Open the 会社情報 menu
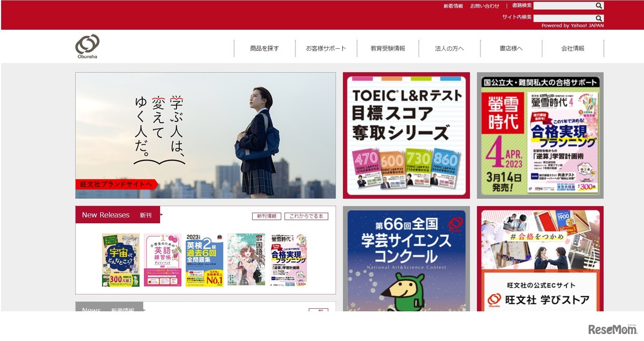This screenshot has width=644, height=341. pos(573,48)
